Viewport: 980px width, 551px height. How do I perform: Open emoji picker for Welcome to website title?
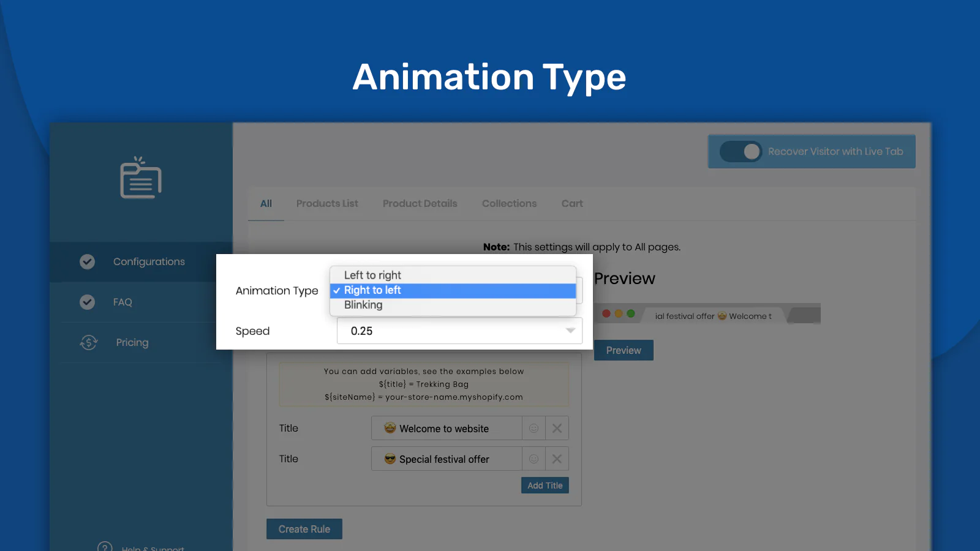(x=533, y=429)
